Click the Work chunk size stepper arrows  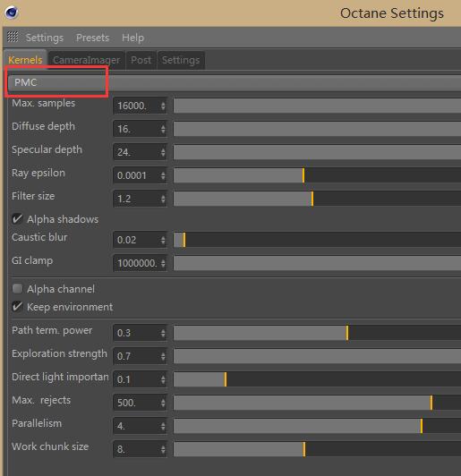tap(163, 449)
